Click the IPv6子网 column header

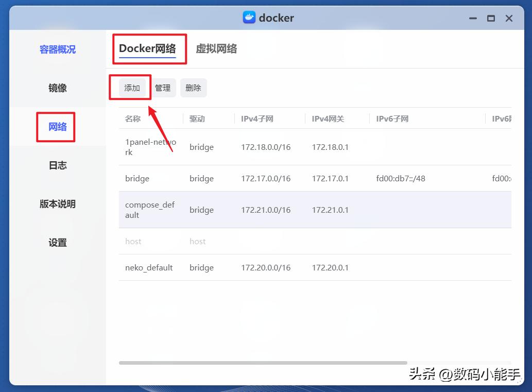pyautogui.click(x=392, y=119)
